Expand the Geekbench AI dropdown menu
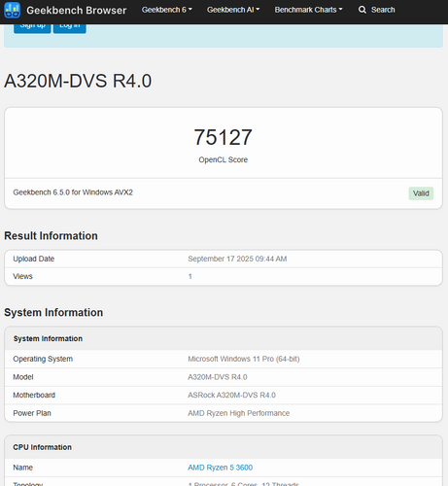Screen dimensions: 448x486 [x=233, y=10]
